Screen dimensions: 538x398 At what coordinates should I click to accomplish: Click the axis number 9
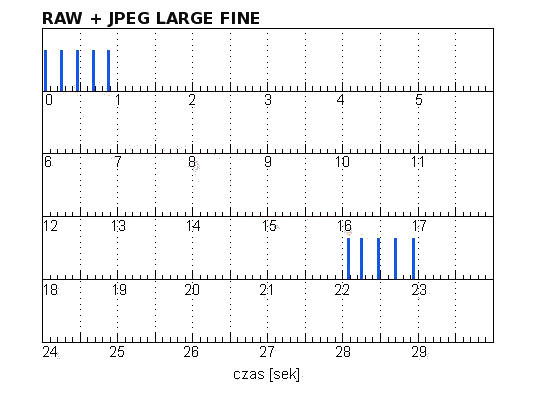click(x=268, y=162)
